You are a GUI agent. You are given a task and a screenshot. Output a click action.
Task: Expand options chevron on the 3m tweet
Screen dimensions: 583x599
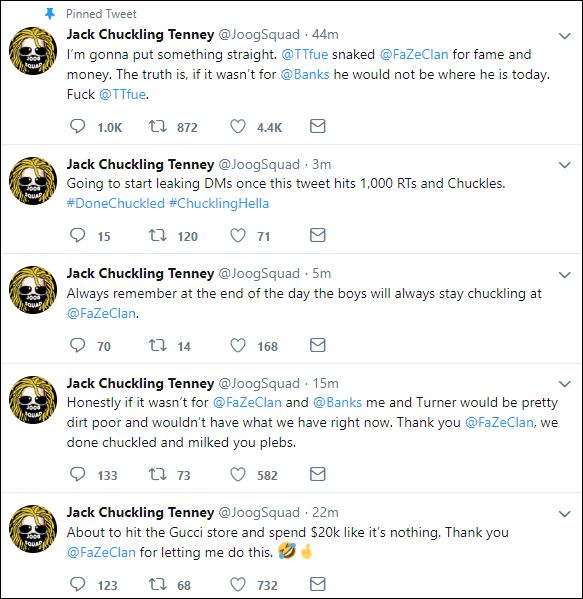pos(564,165)
